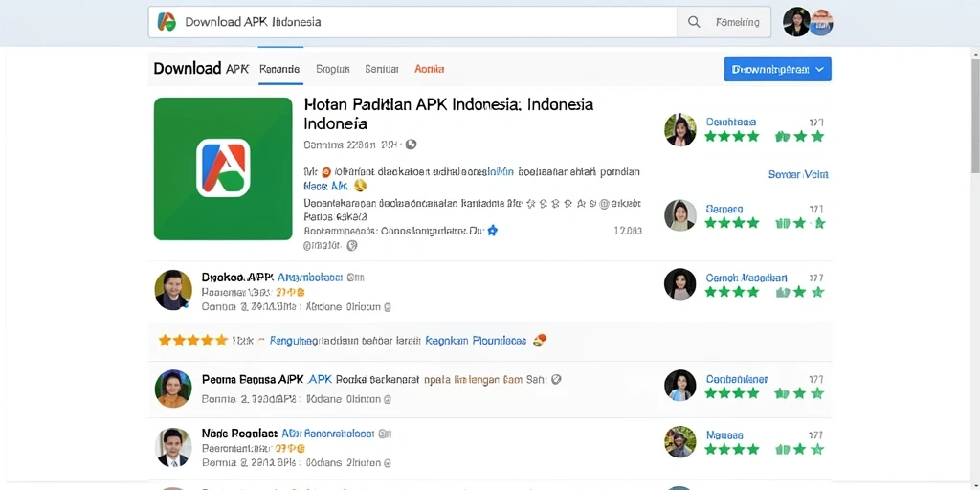The image size is (980, 490).
Task: Click the yellow emoji next to 'Nace AIk'
Action: click(360, 186)
